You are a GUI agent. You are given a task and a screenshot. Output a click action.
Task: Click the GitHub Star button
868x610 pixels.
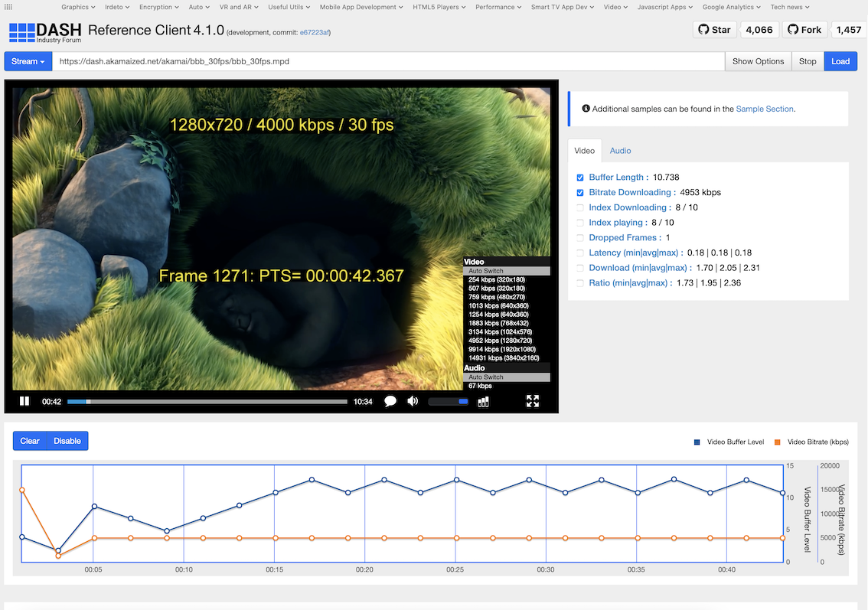[x=715, y=30]
